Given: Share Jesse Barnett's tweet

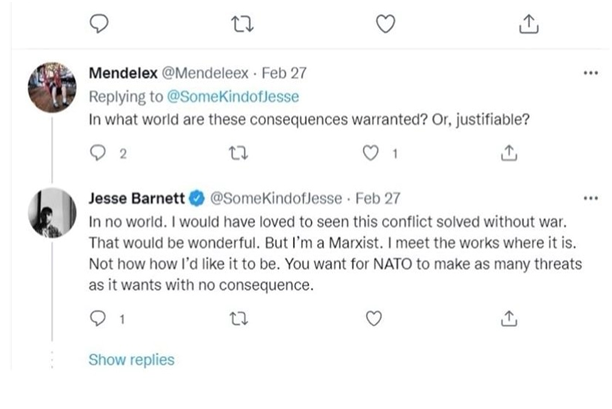Looking at the screenshot, I should (509, 319).
